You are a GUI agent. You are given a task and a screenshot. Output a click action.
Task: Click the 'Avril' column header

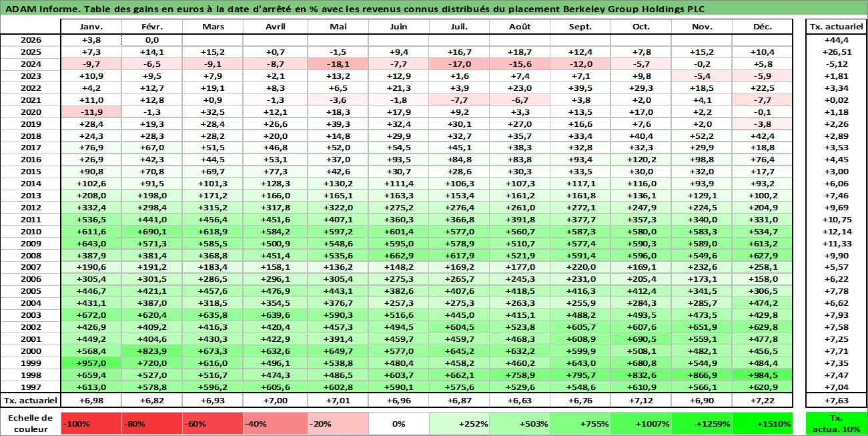275,27
